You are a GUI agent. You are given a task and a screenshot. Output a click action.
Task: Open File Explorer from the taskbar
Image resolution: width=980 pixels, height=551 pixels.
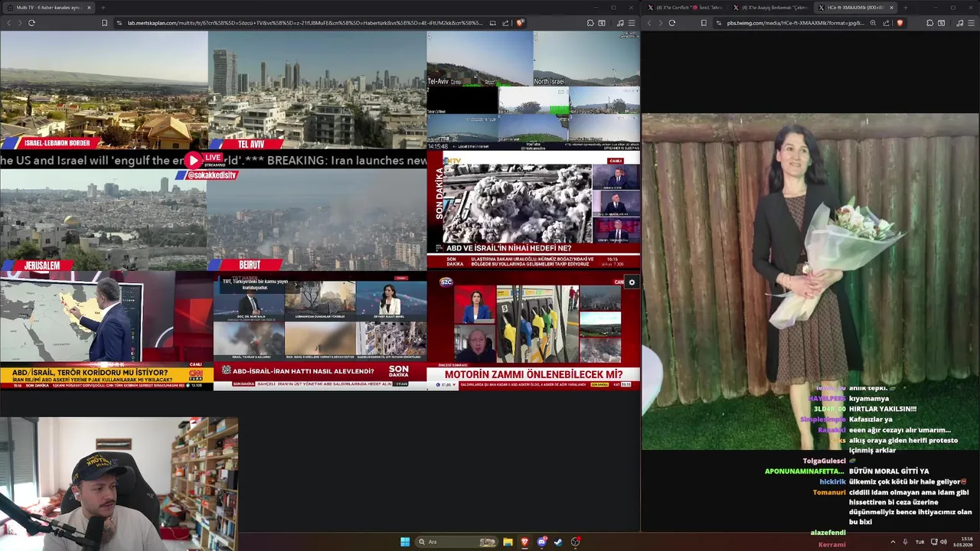[x=508, y=542]
